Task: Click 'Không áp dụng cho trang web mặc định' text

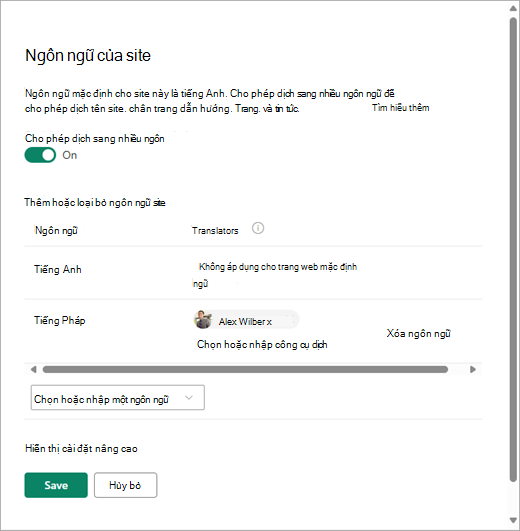Action: pyautogui.click(x=278, y=267)
